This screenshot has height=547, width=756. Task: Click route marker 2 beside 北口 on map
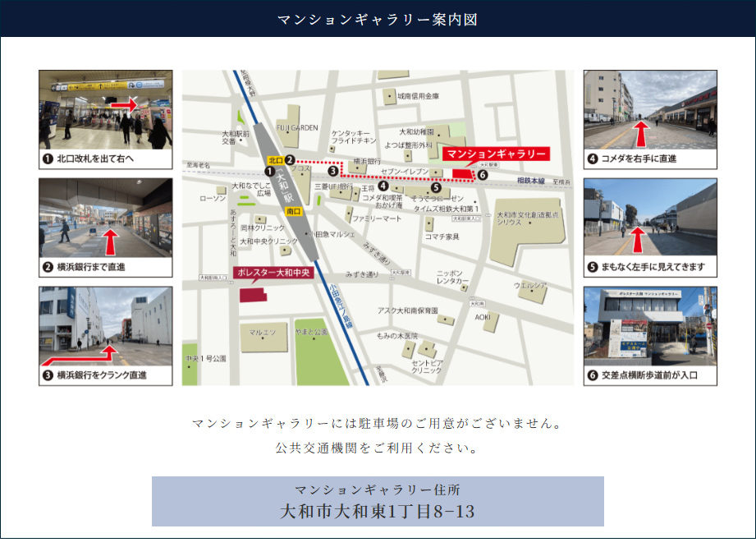pos(290,160)
